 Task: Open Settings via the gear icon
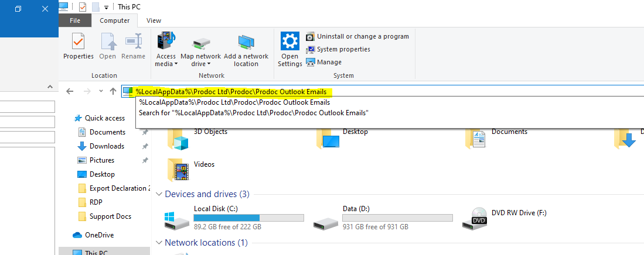[x=290, y=49]
